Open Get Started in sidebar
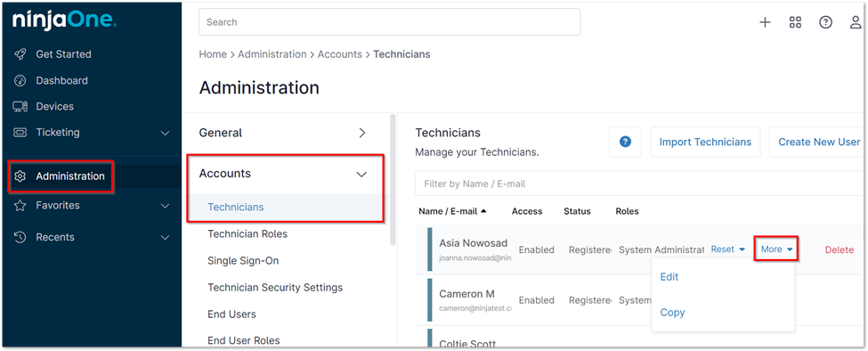The height and width of the screenshot is (351, 868). [x=63, y=54]
